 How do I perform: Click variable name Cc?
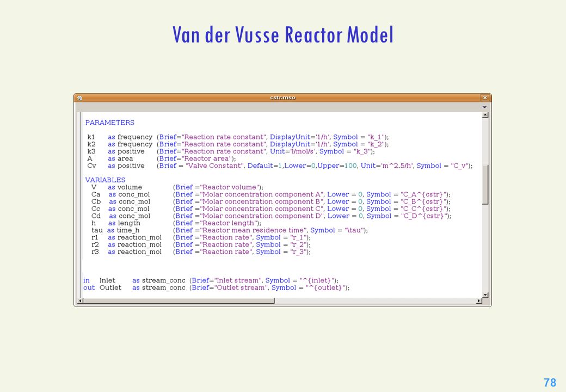point(96,209)
